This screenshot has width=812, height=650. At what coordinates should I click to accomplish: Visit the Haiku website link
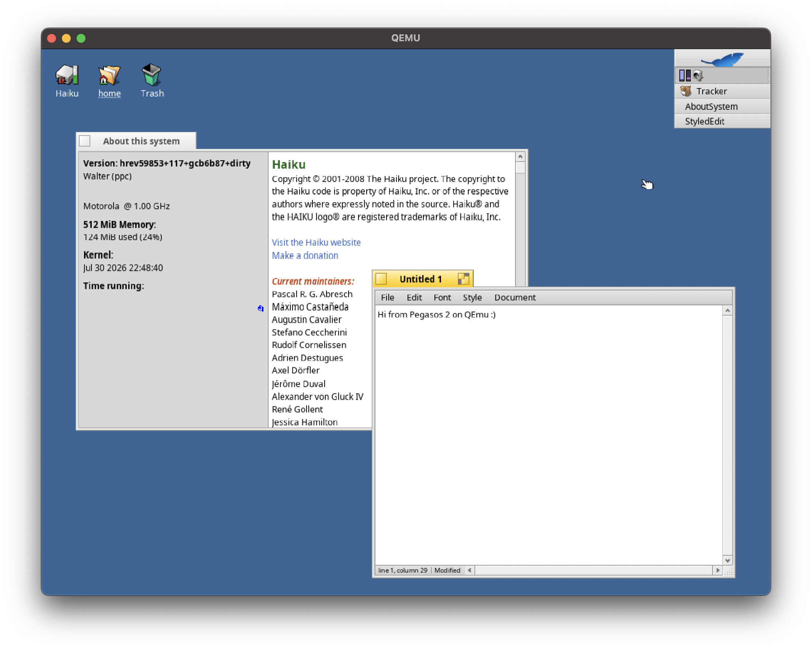pos(316,242)
